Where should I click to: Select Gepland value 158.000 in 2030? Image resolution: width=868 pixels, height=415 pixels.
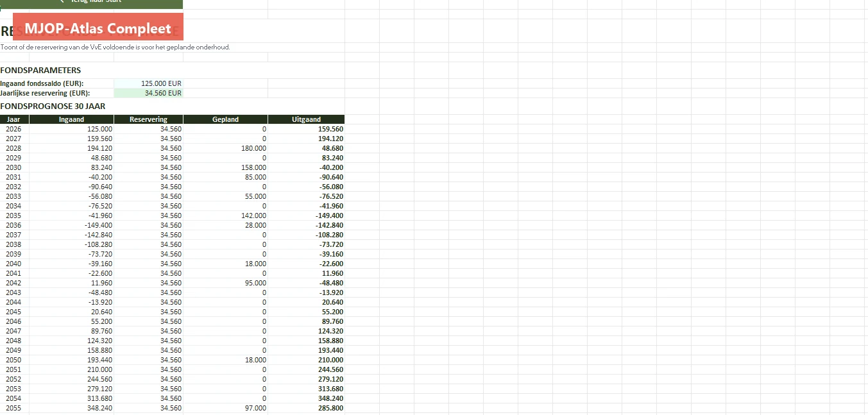(225, 167)
